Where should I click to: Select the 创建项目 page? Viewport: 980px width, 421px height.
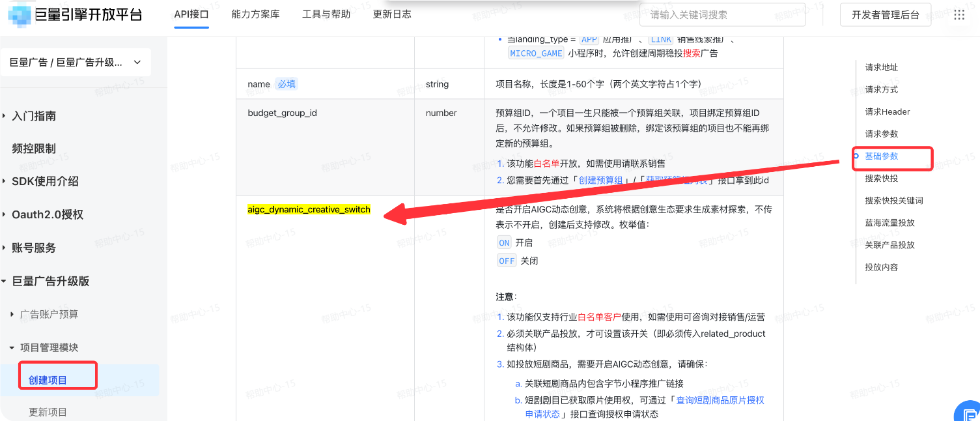pyautogui.click(x=48, y=380)
